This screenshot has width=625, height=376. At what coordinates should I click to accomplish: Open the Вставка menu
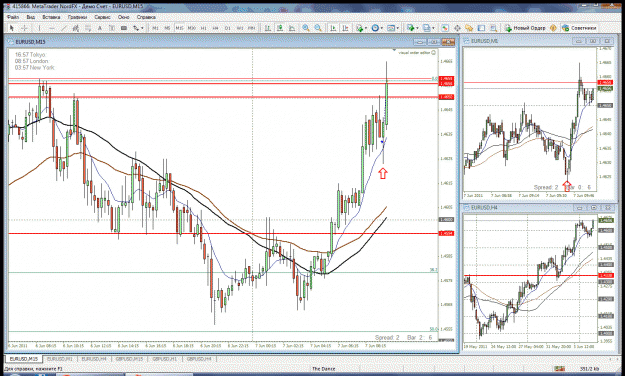pyautogui.click(x=51, y=17)
